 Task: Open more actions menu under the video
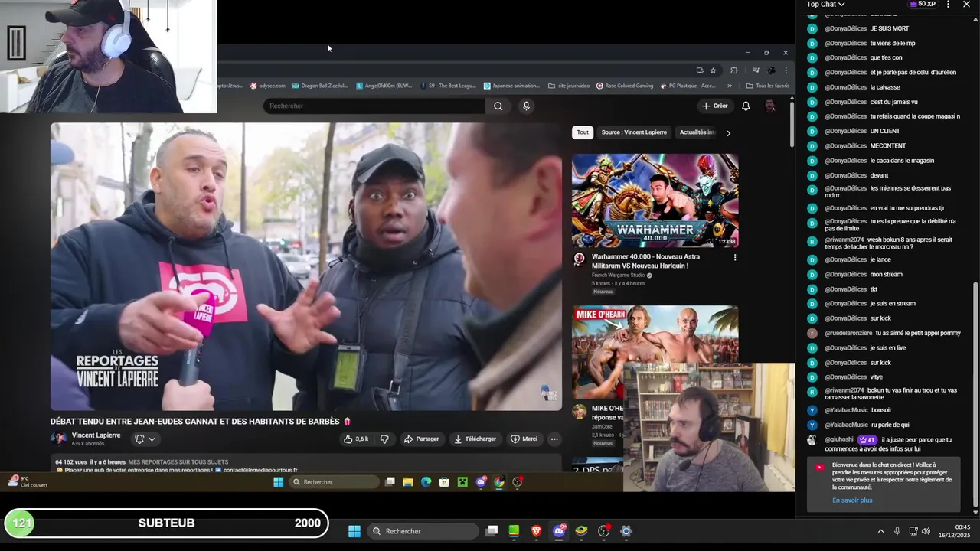click(x=554, y=439)
